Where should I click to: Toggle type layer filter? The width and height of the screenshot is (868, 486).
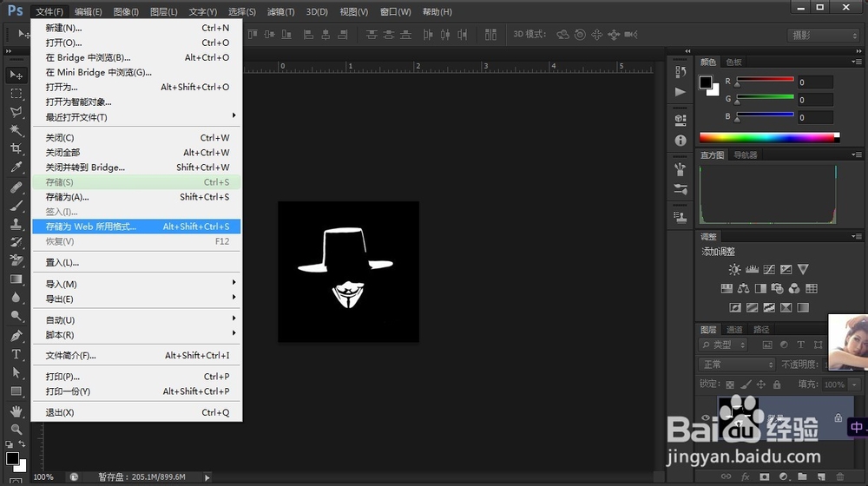(800, 345)
